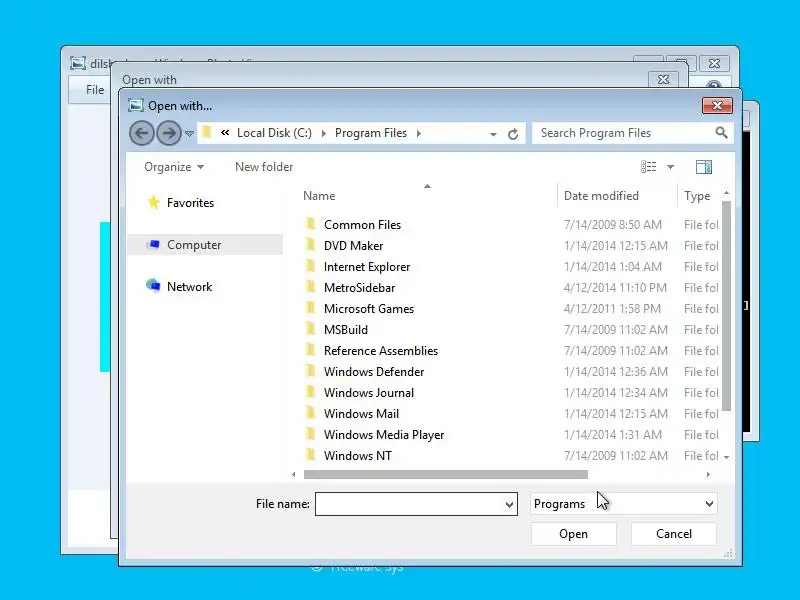Show the preview pane

click(704, 167)
